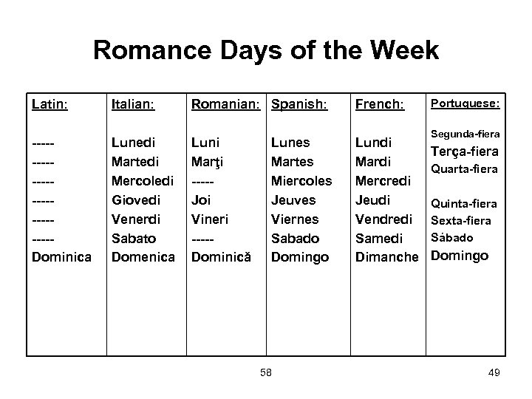Click the Latin word Dominica

coord(63,257)
